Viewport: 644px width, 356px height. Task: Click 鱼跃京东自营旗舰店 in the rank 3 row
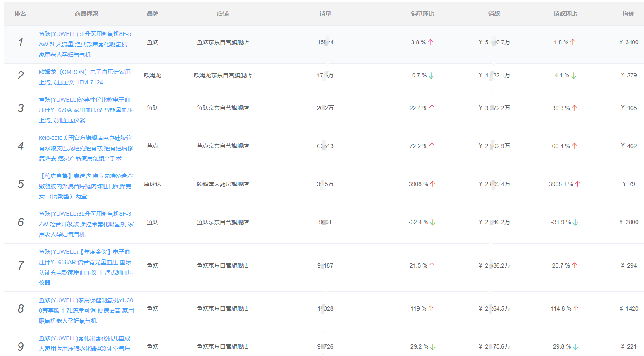223,108
